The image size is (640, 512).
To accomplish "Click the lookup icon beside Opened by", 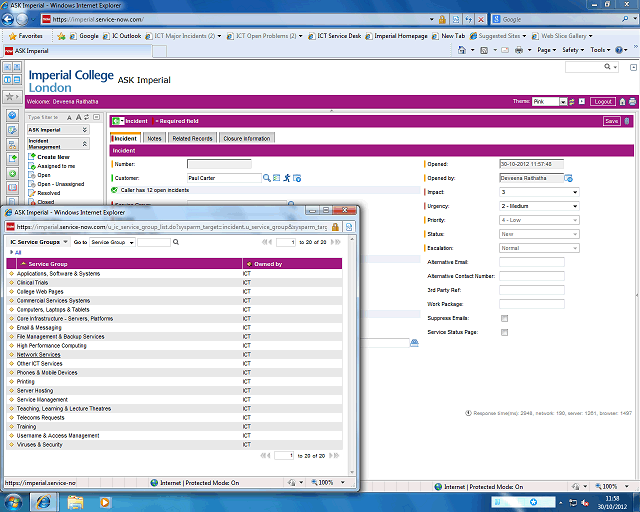I will (x=568, y=178).
